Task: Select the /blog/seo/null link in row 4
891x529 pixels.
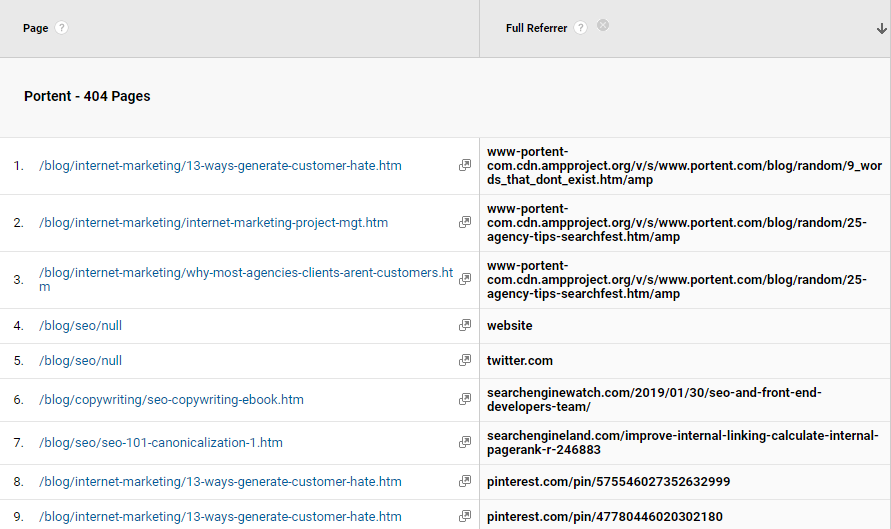Action: point(80,326)
